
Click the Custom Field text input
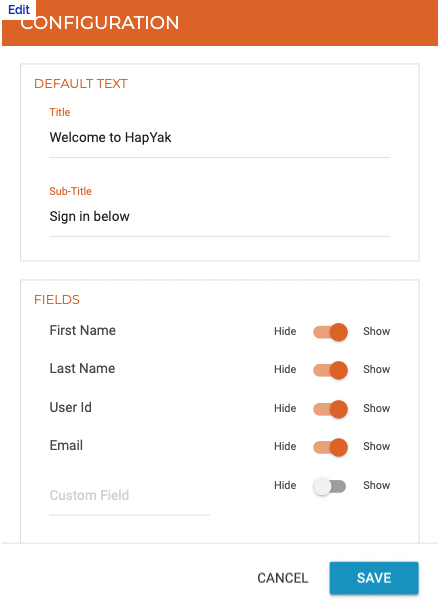(x=129, y=496)
